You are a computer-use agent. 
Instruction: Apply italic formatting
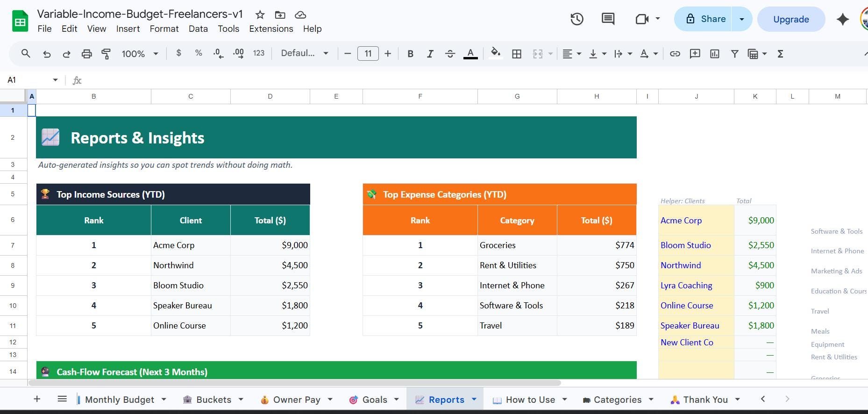point(430,54)
